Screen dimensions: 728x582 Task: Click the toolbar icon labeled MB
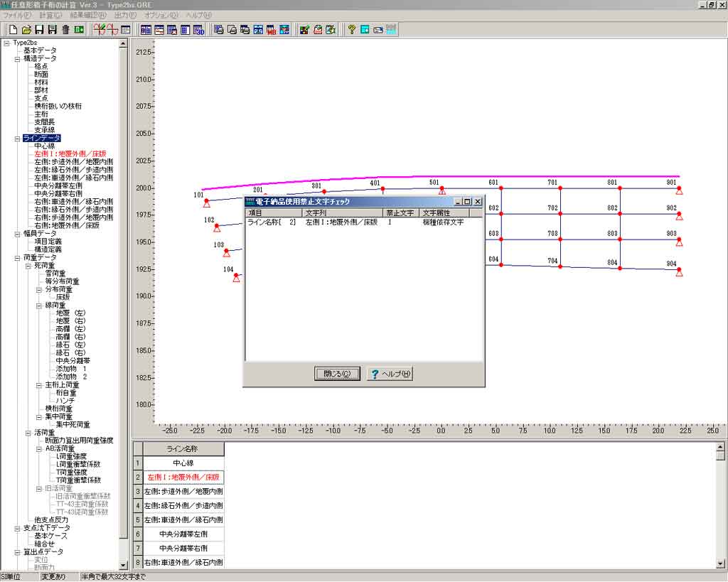pyautogui.click(x=271, y=30)
